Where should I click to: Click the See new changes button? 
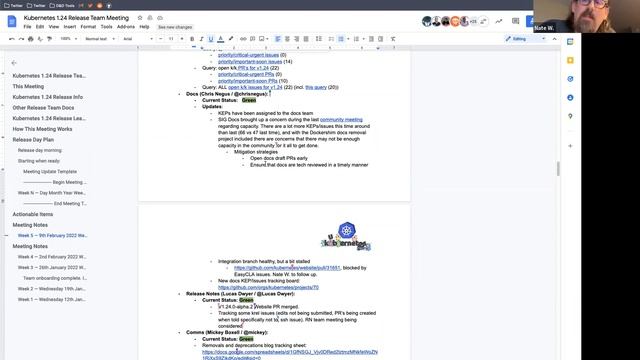[175, 27]
